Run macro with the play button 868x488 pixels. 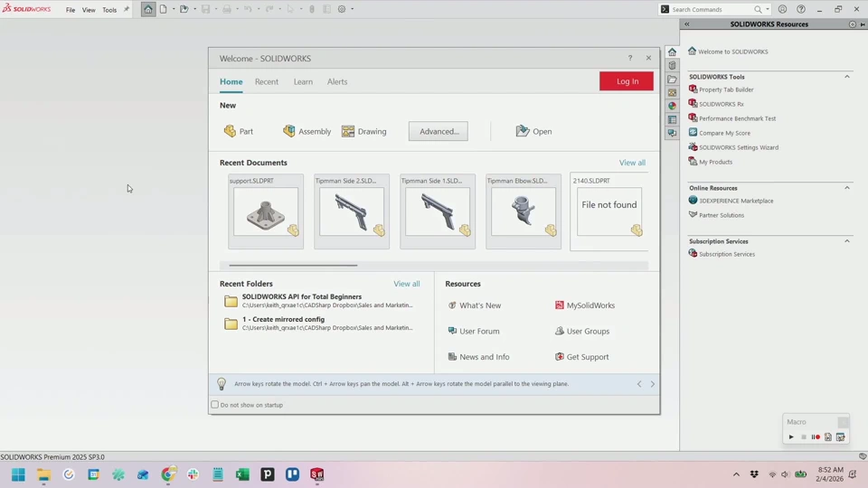click(x=791, y=437)
